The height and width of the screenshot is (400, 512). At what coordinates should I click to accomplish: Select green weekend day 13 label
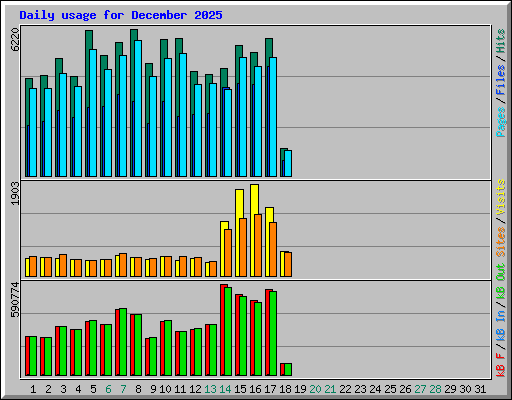coord(210,389)
